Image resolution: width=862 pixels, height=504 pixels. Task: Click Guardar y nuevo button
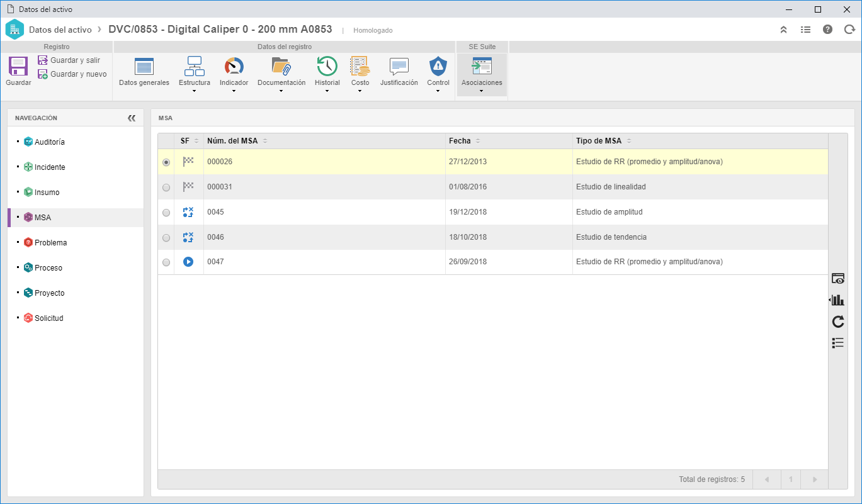[72, 74]
